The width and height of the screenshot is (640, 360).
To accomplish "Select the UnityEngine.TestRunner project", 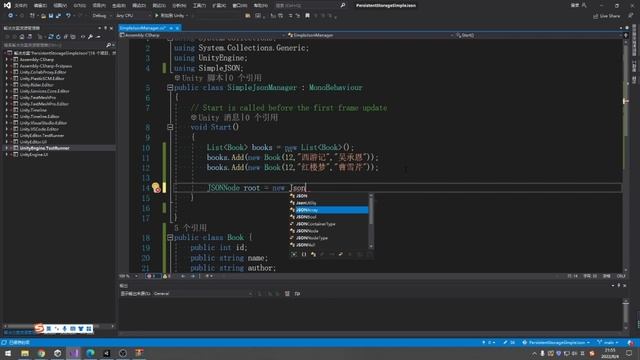I will tap(44, 148).
